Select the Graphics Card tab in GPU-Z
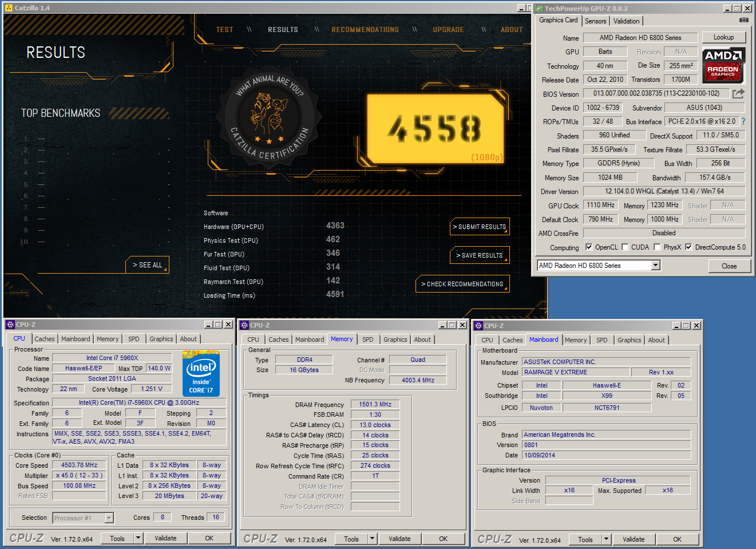 coord(559,20)
